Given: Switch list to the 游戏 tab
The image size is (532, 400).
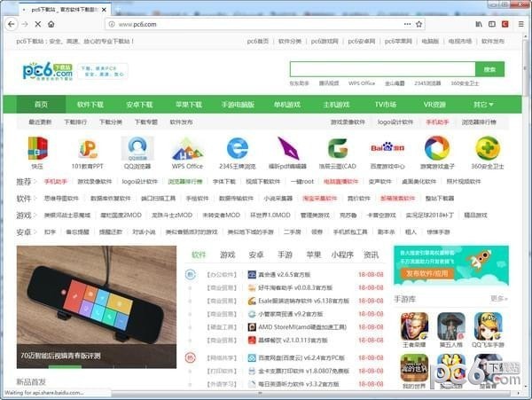Looking at the screenshot, I should click(x=227, y=255).
